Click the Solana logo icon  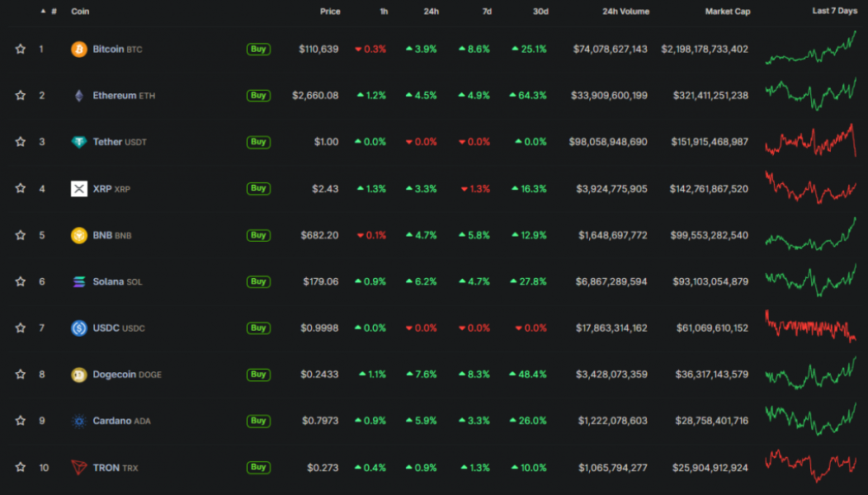(78, 281)
